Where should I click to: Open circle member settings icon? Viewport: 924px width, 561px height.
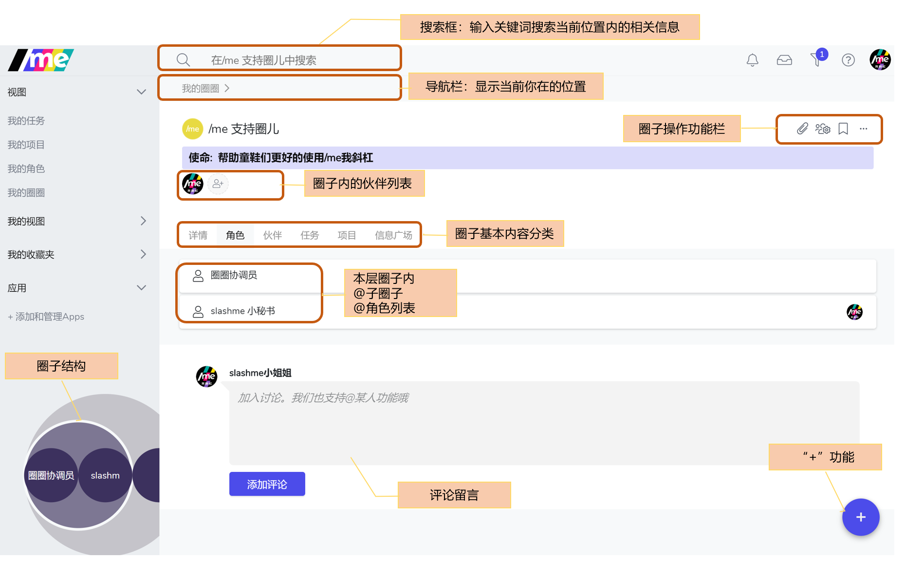click(x=823, y=129)
